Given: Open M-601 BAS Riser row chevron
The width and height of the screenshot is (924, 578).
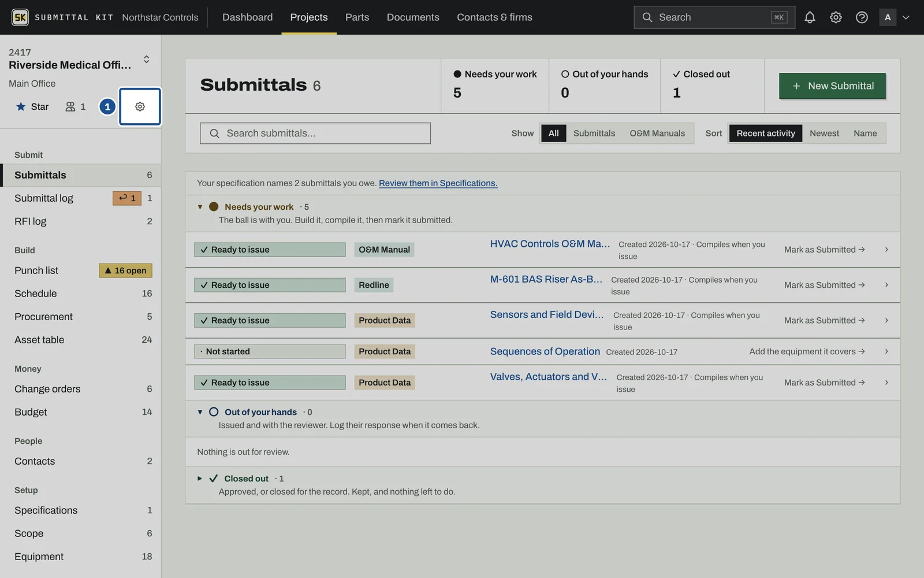Looking at the screenshot, I should pos(886,285).
